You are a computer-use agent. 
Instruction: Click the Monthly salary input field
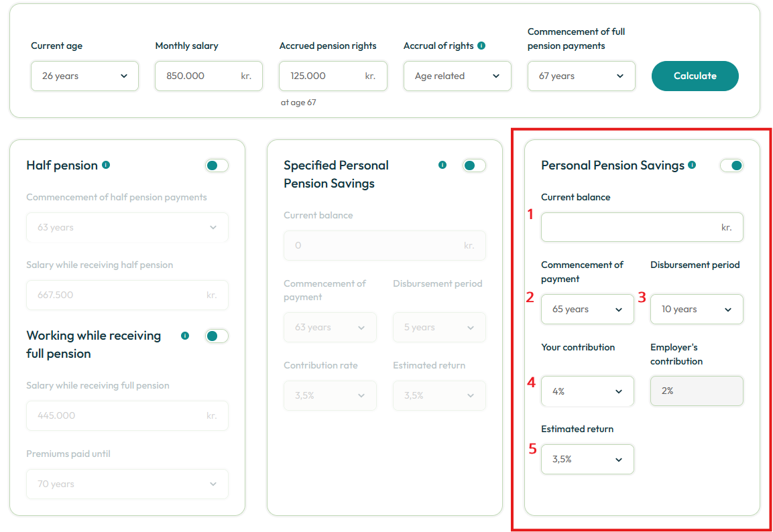click(x=209, y=76)
